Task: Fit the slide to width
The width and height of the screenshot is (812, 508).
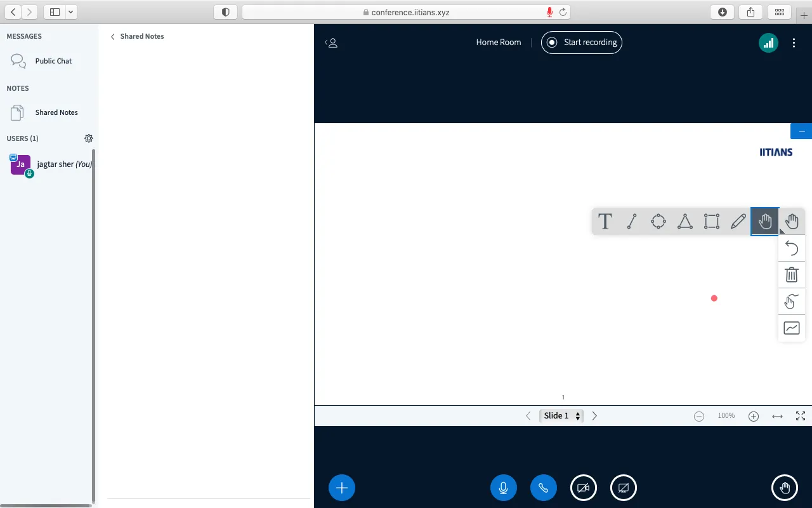Action: (x=777, y=417)
